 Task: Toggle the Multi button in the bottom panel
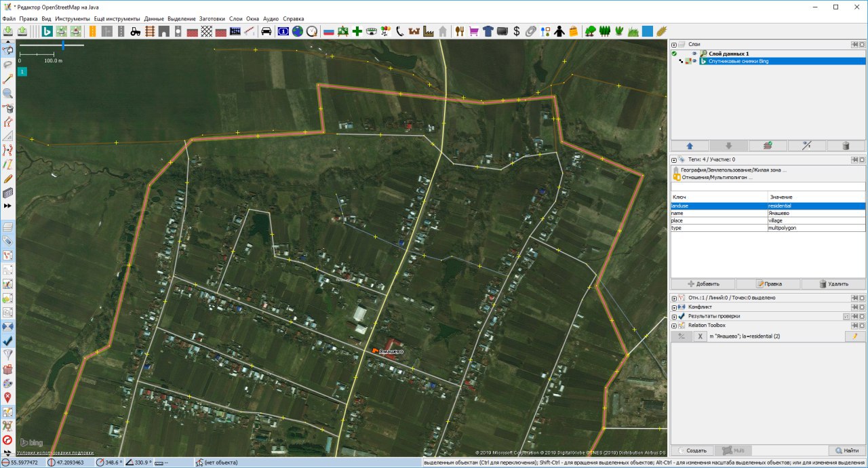(x=734, y=450)
